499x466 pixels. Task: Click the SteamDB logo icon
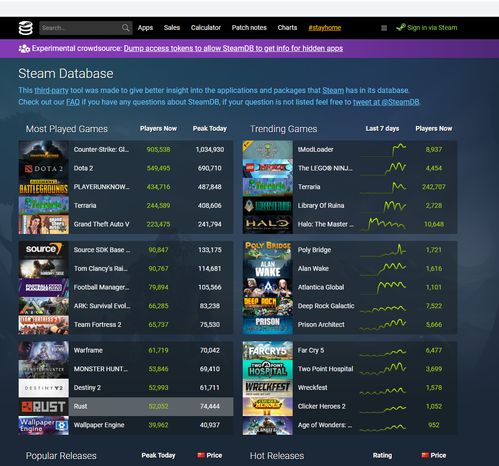click(26, 28)
